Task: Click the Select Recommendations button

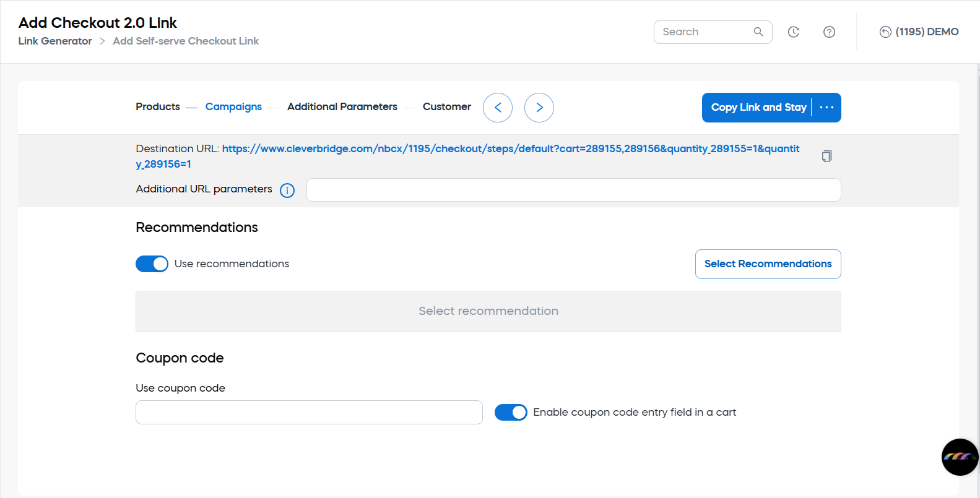Action: click(x=768, y=264)
